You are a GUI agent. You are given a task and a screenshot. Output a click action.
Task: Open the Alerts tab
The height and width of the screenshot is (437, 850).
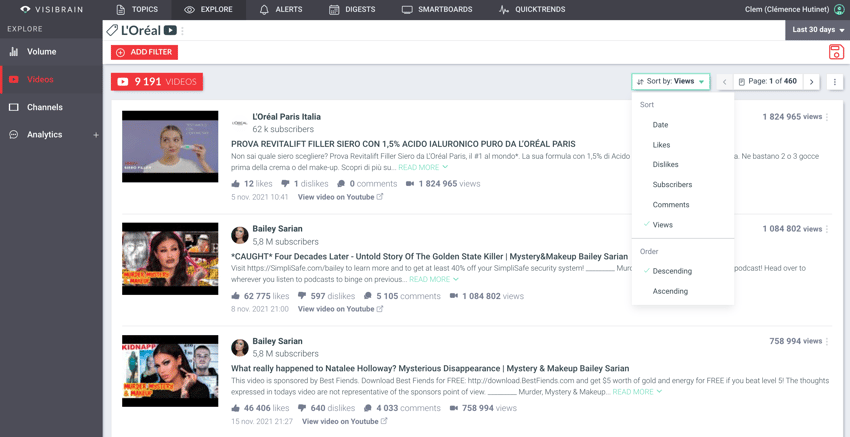pyautogui.click(x=281, y=9)
